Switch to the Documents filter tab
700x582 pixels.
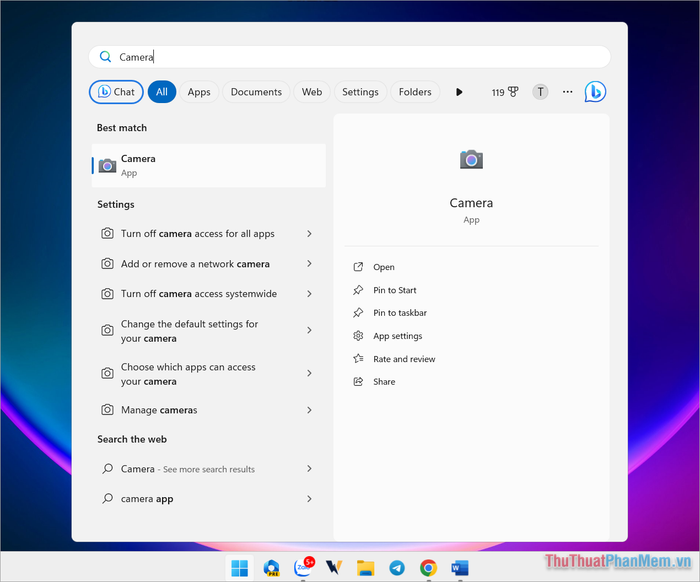tap(256, 92)
